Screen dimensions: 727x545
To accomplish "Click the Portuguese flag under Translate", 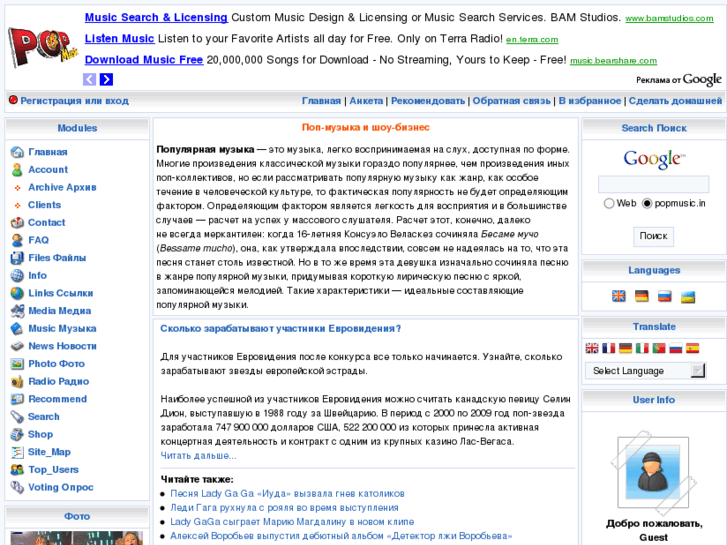I will 659,348.
